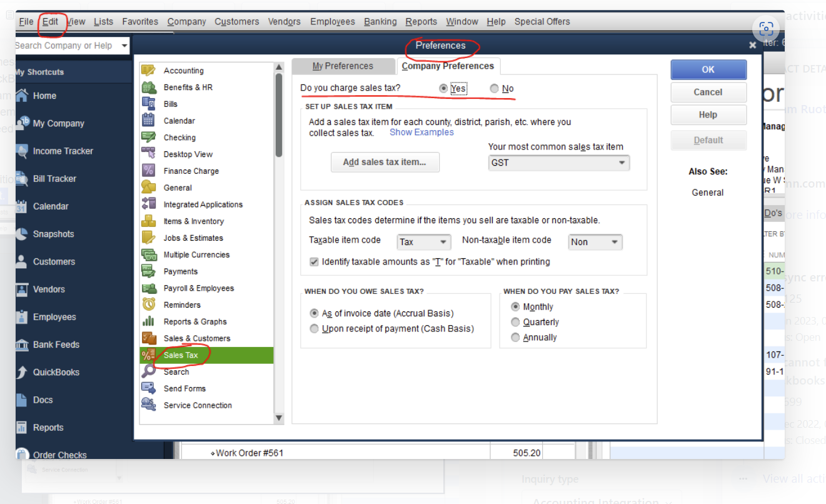Open the Sales & Customers icon
Viewport: 826px width, 504px height.
148,338
